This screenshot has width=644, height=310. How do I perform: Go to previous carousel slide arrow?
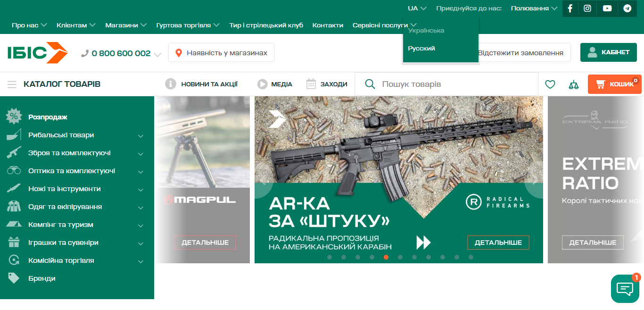[263, 183]
